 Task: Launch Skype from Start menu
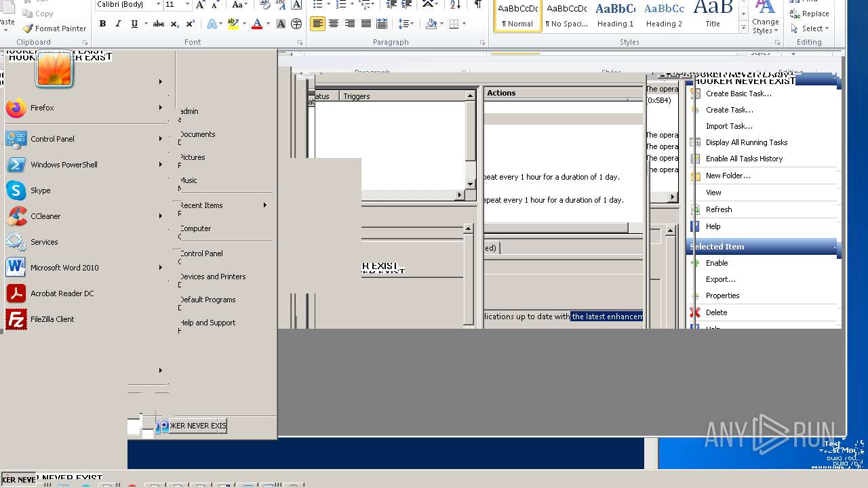pos(41,190)
